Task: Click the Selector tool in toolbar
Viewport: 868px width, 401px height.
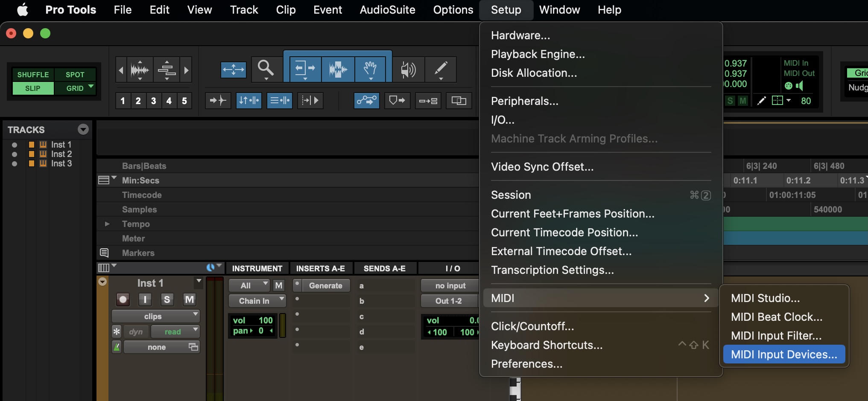Action: (338, 68)
